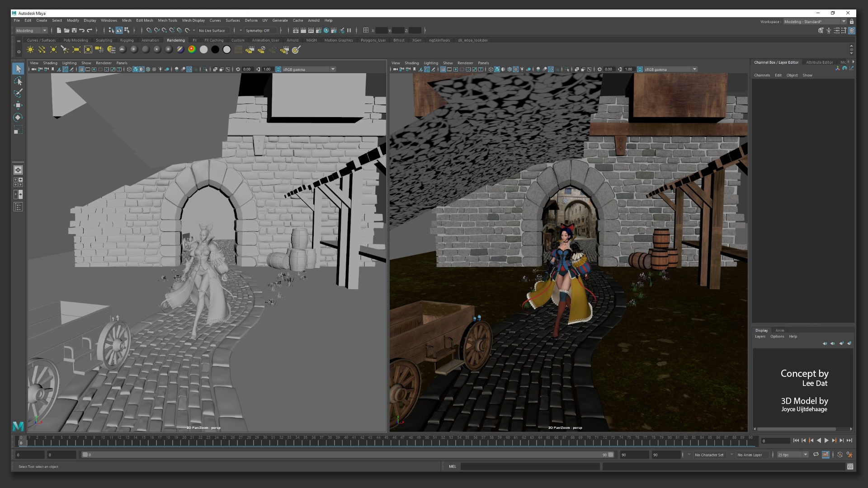Open the Arnold menu in menu bar

(314, 20)
